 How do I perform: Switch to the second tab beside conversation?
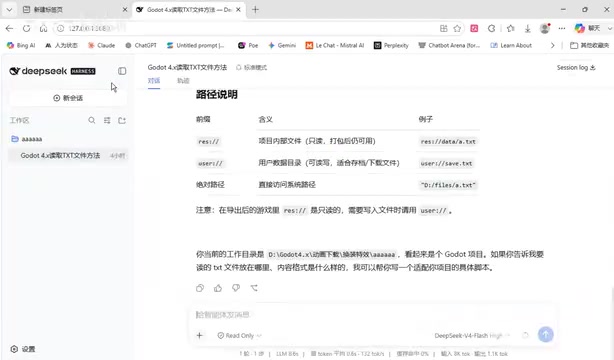point(183,81)
